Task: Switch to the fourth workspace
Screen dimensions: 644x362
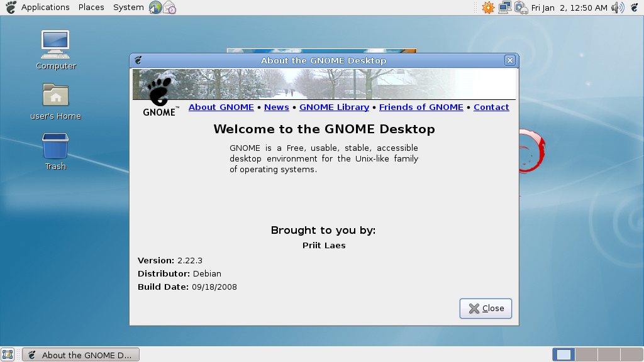Action: (631, 354)
